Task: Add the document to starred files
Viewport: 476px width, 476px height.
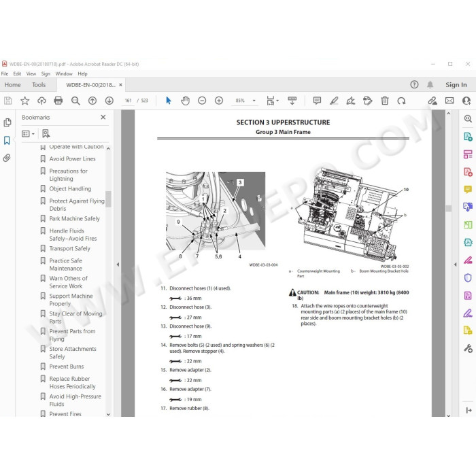Action: pos(25,101)
